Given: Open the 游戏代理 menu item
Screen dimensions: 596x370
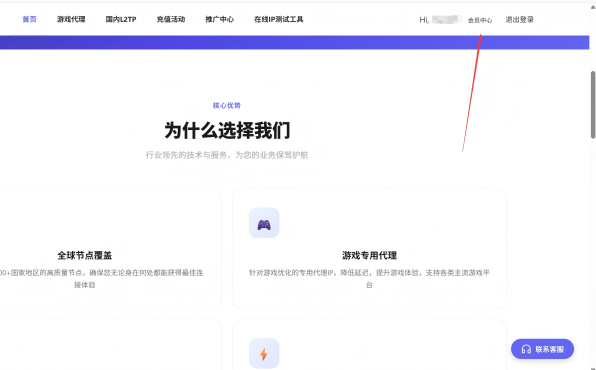Looking at the screenshot, I should tap(71, 19).
